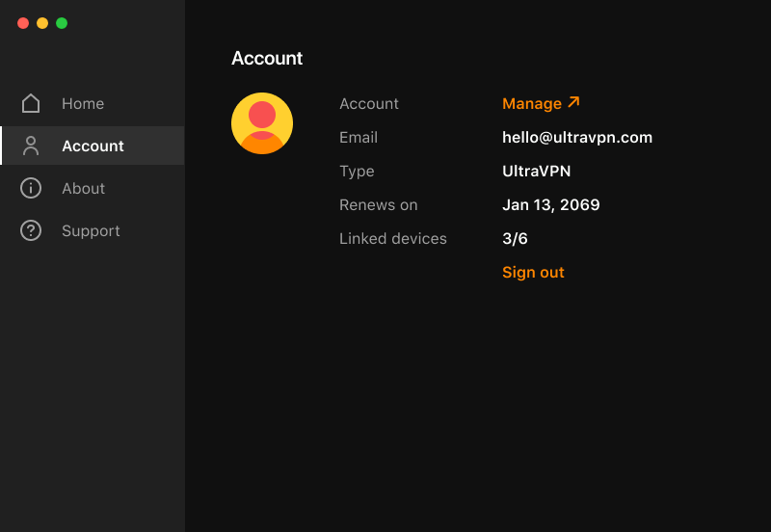Screen dimensions: 771x532
Task: Minimize the window with yellow button
Action: [42, 23]
